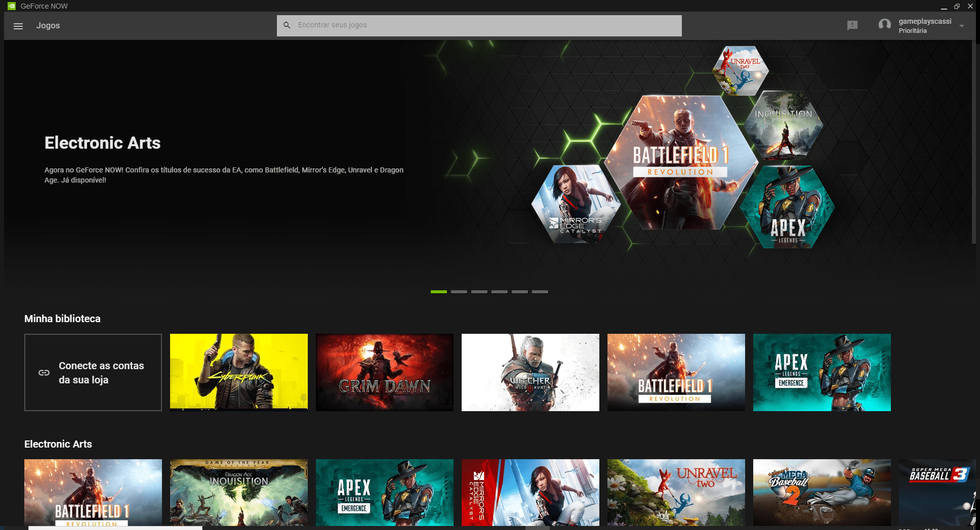Open Apex Legends in Electronic Arts row

pos(385,493)
